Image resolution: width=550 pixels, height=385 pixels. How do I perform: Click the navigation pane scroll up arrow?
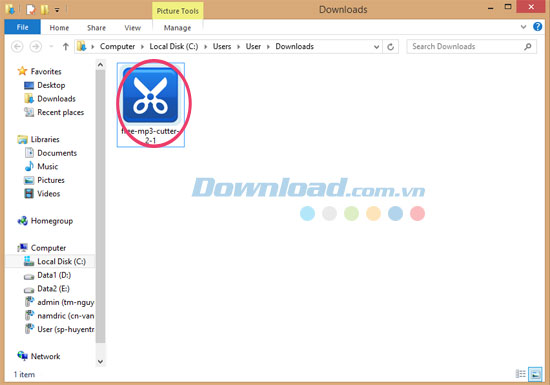tap(100, 65)
